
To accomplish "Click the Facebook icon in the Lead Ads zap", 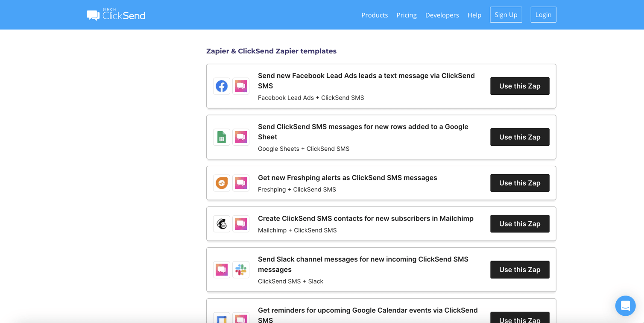I will click(x=222, y=86).
